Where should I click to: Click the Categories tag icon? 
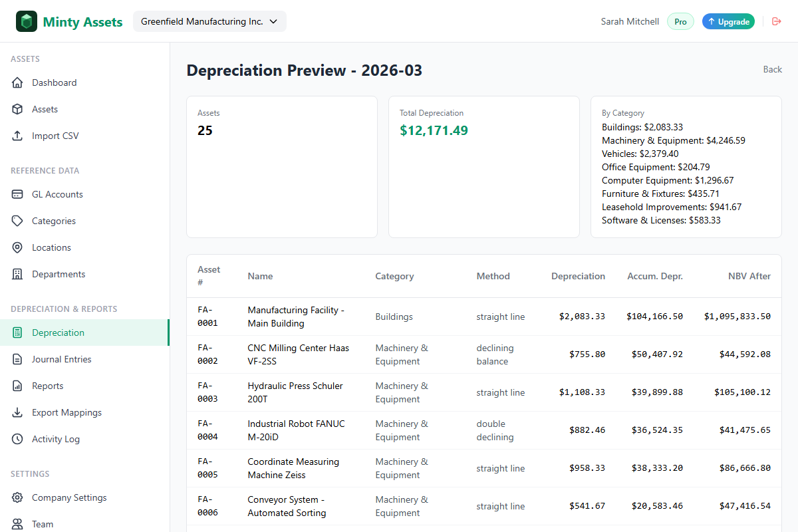click(x=18, y=221)
